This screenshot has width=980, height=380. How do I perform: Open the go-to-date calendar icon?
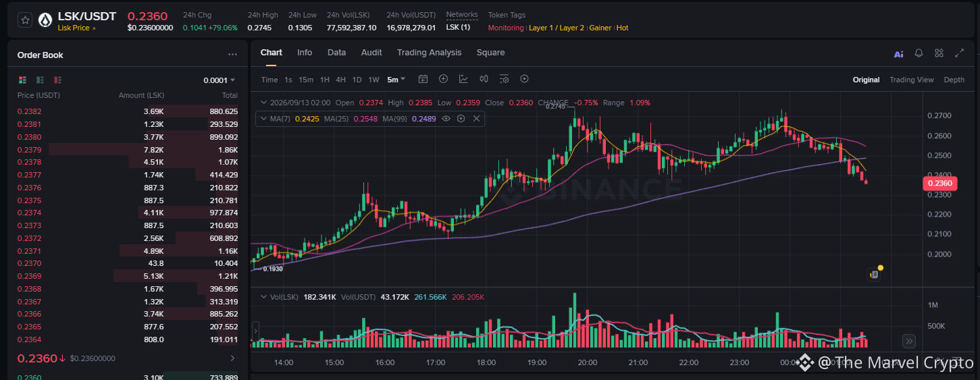click(x=423, y=79)
